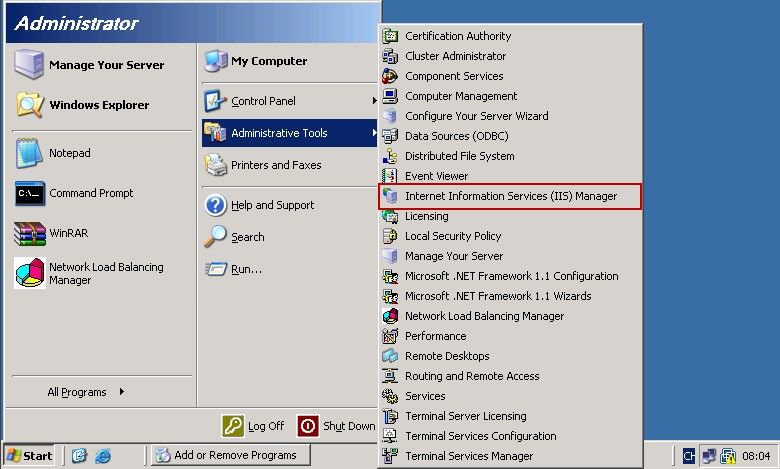This screenshot has width=780, height=469.
Task: Expand the All Programs arrow
Action: pos(122,391)
